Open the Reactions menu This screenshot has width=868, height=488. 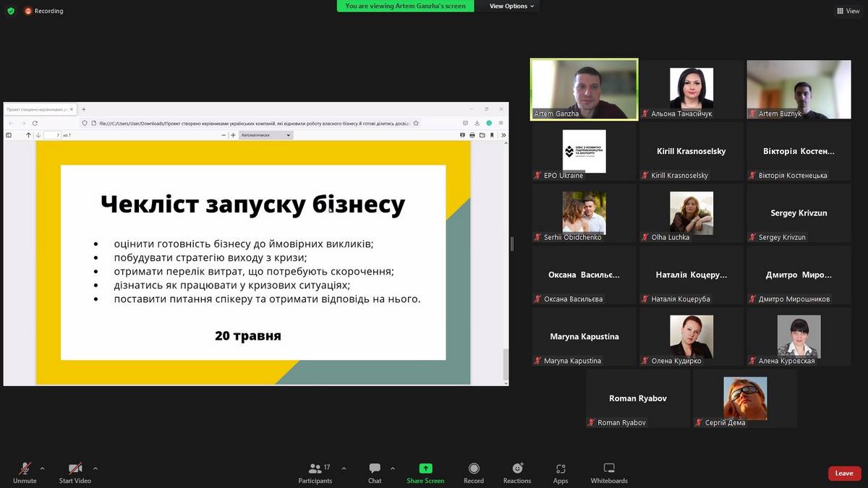point(517,473)
